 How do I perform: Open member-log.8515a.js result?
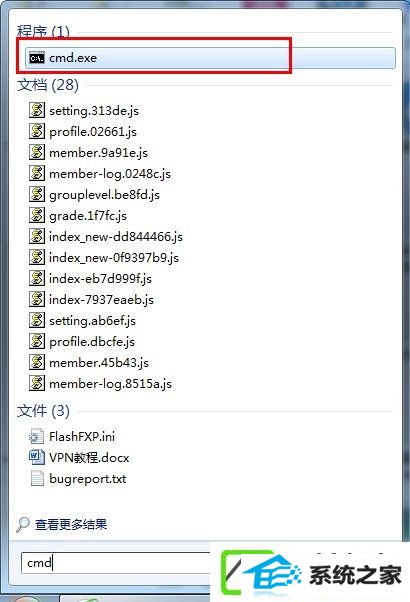110,384
